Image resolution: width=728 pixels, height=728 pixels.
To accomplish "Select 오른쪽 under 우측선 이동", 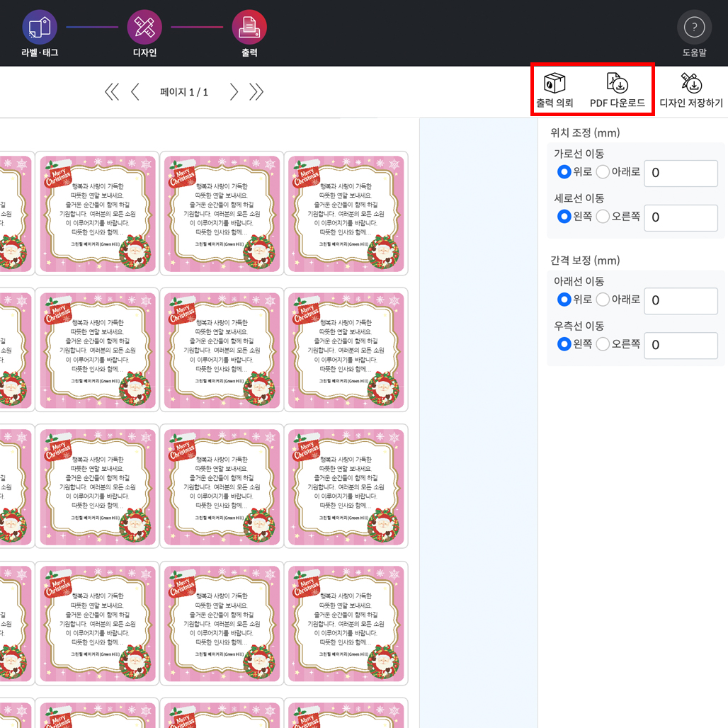I will [x=603, y=344].
